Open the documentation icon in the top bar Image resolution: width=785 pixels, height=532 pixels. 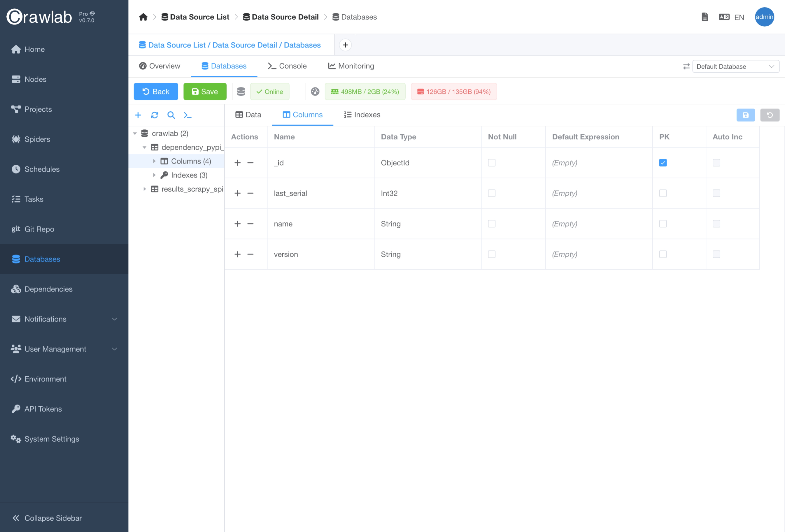(705, 17)
